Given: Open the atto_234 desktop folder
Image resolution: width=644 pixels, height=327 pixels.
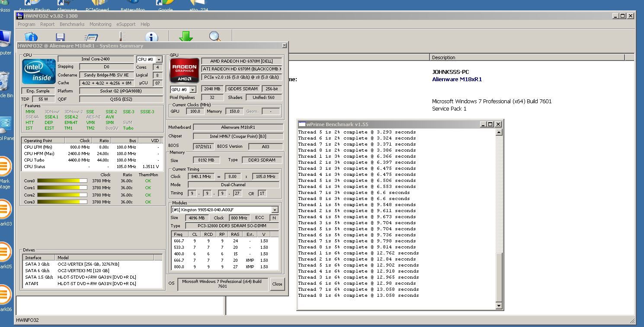Looking at the screenshot, I should click(x=199, y=5).
